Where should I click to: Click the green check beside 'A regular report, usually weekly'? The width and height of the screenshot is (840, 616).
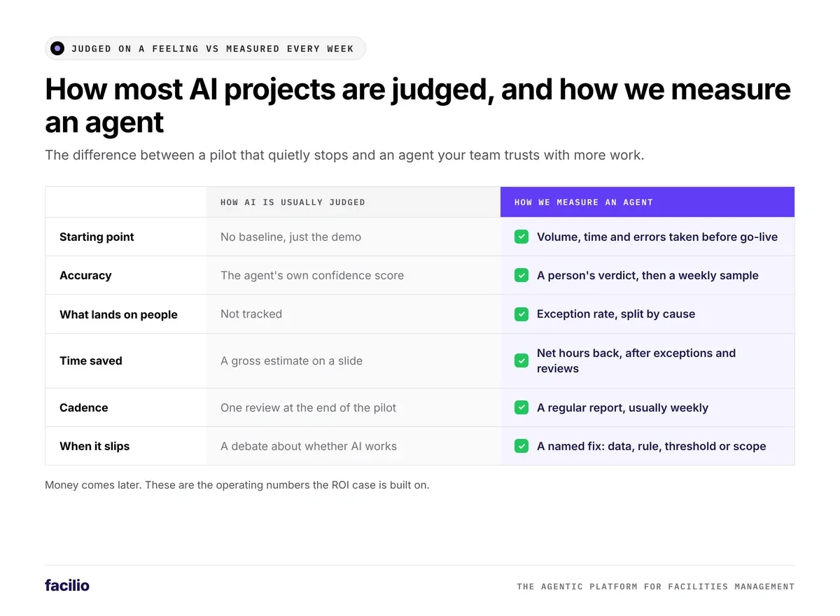(x=521, y=407)
